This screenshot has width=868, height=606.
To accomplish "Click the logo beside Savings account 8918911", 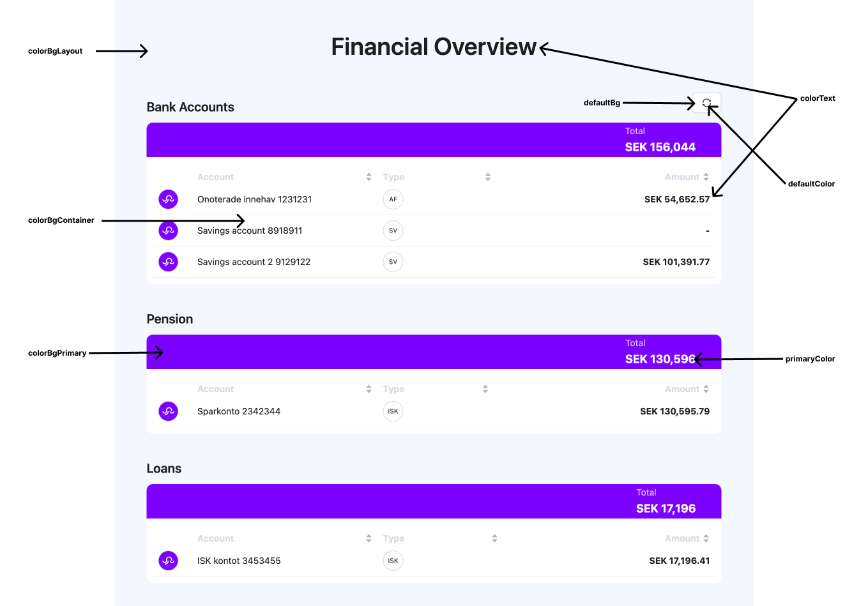I will pos(168,231).
